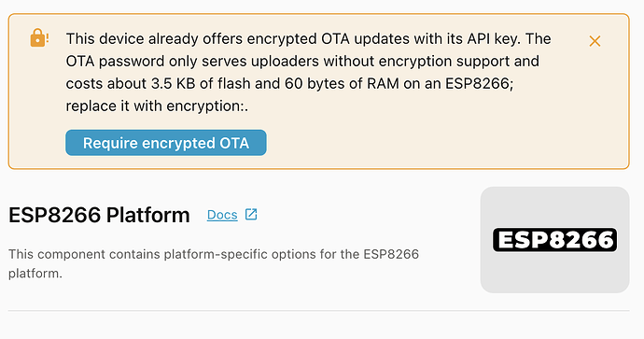Open the Docs link

click(222, 215)
